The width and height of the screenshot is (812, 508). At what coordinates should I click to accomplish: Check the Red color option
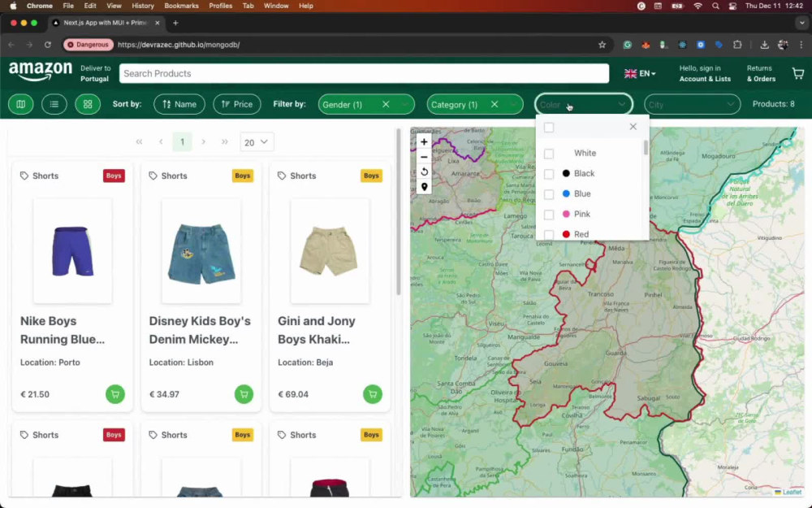(x=549, y=234)
